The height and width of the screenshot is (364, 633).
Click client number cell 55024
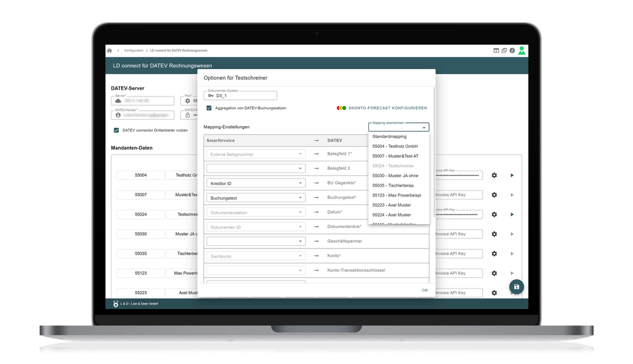point(140,214)
